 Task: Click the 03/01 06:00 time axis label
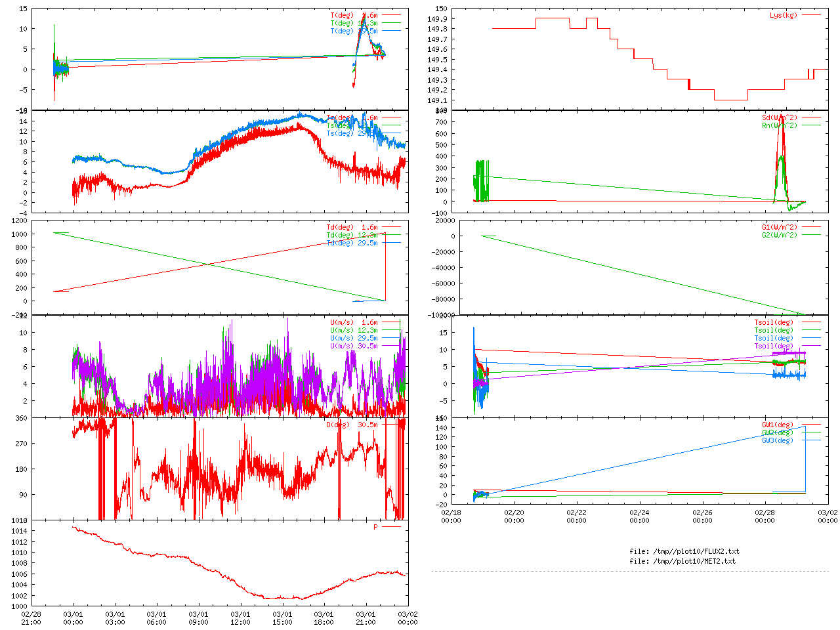click(x=157, y=619)
